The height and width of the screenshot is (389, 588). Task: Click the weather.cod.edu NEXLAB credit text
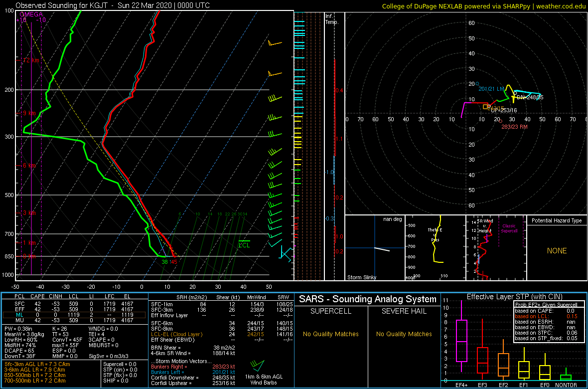(483, 5)
